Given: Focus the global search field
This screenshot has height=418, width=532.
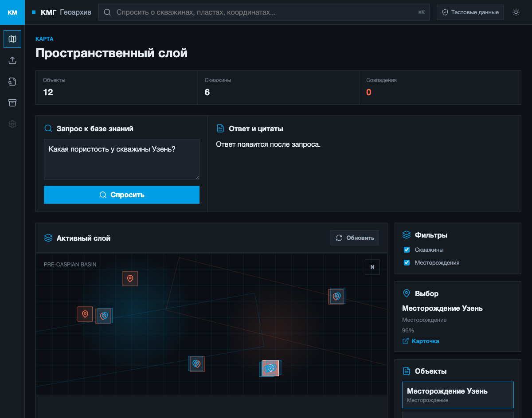Looking at the screenshot, I should point(264,12).
